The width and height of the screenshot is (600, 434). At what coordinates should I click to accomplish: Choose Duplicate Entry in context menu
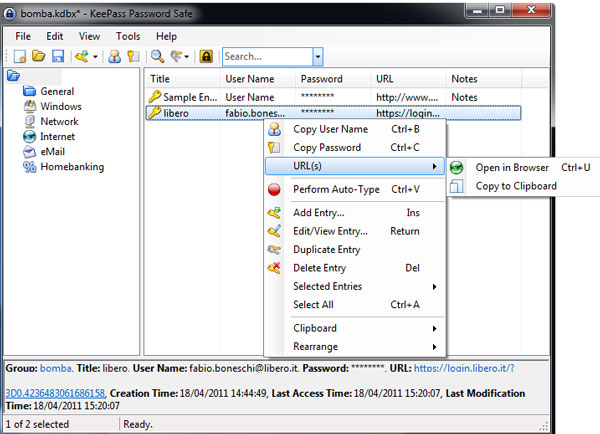point(355,250)
